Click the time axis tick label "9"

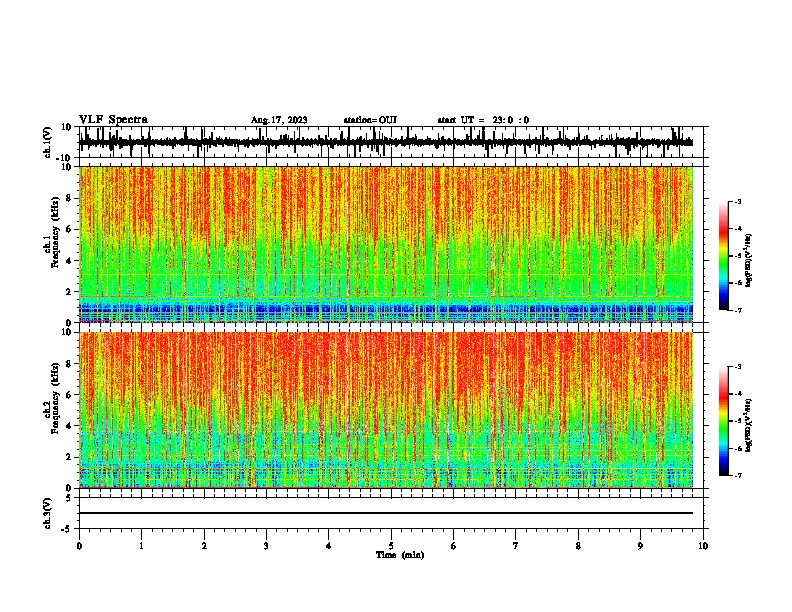(640, 546)
